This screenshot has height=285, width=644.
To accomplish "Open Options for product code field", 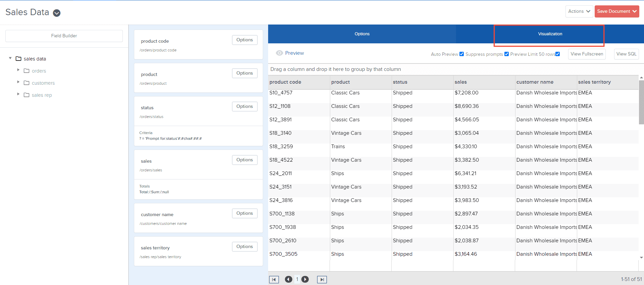I will pos(245,40).
